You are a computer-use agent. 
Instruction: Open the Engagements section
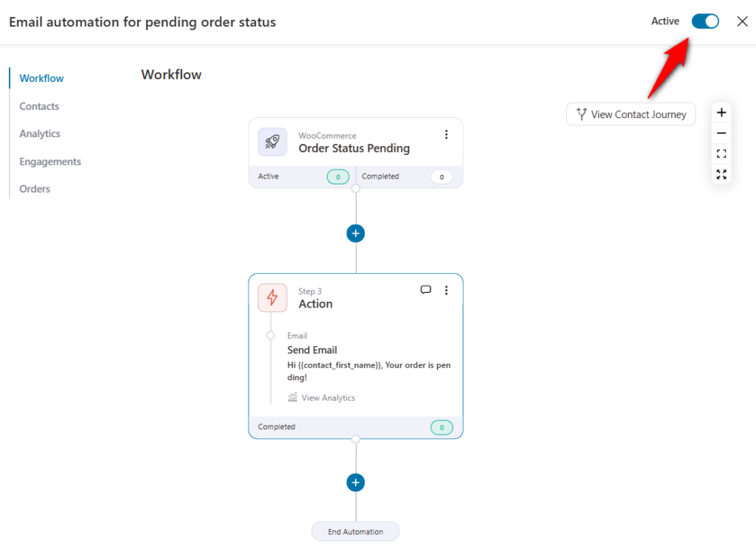click(x=49, y=161)
